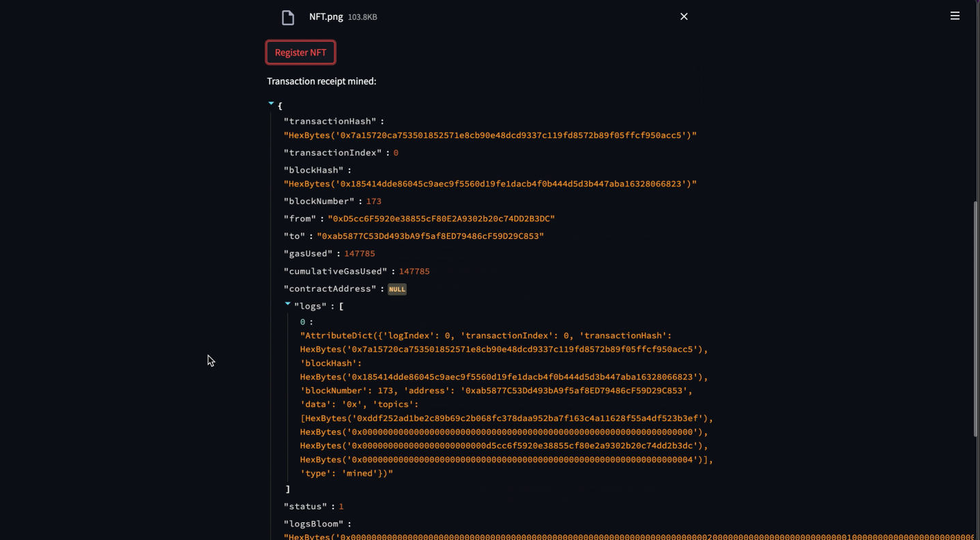This screenshot has width=980, height=540.
Task: Remove the uploaded NFT.png file
Action: click(684, 16)
